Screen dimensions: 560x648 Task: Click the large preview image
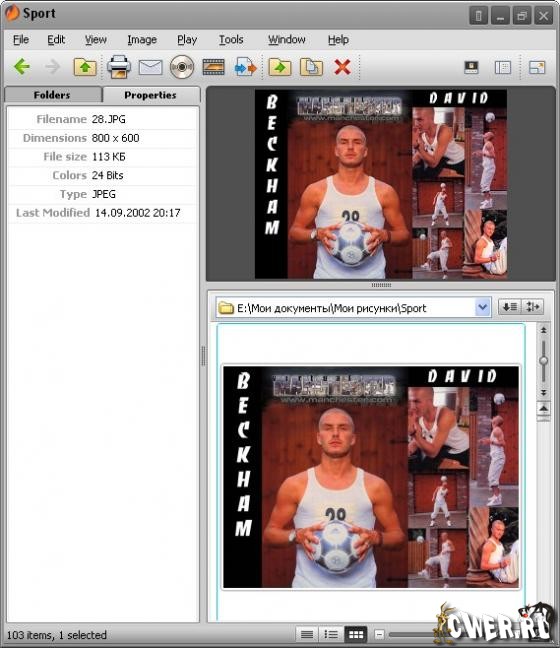[x=381, y=184]
